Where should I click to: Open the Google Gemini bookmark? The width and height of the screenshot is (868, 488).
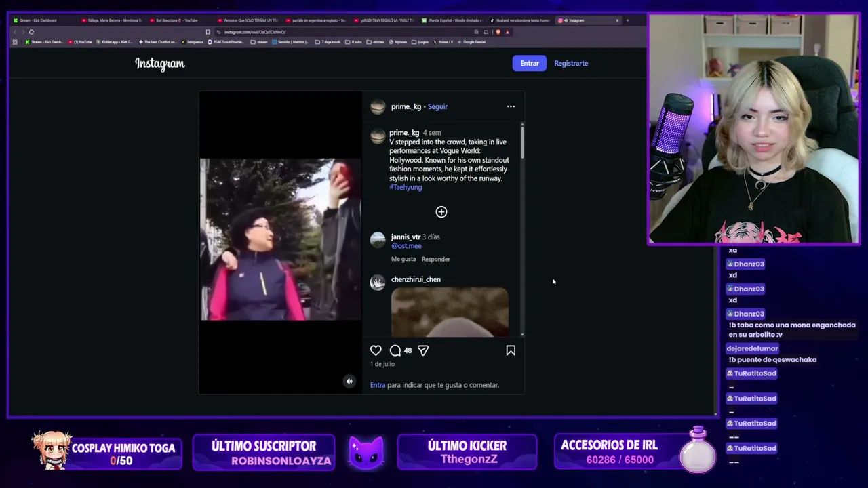pos(472,42)
